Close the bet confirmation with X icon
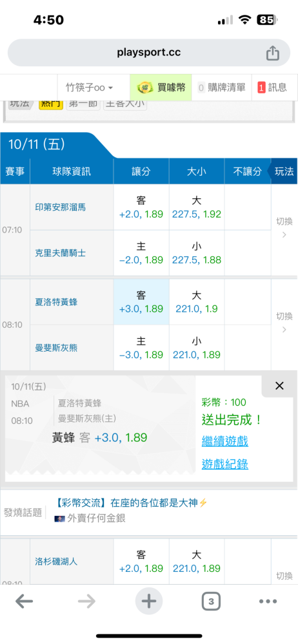The height and width of the screenshot is (644, 298). 279,386
